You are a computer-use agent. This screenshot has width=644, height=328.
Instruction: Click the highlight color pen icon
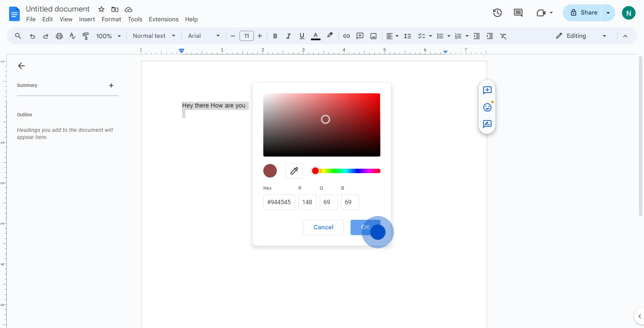coord(330,36)
